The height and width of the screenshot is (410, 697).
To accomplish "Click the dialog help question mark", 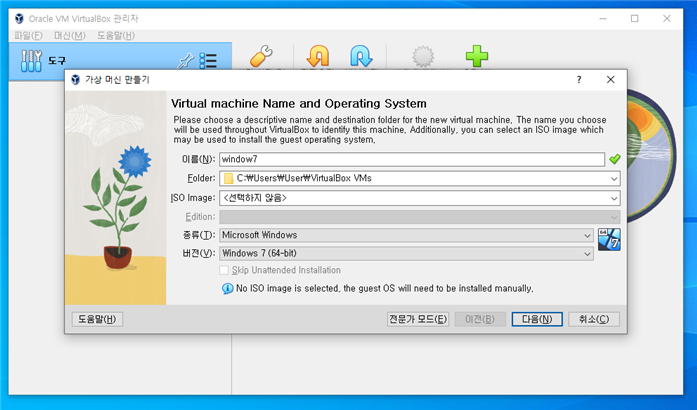I will click(x=579, y=80).
